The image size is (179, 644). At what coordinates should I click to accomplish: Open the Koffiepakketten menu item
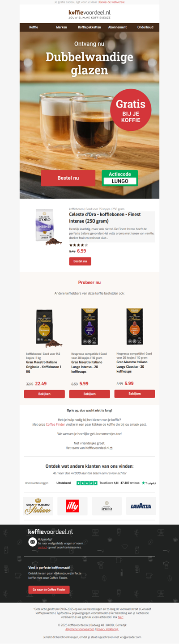click(89, 27)
